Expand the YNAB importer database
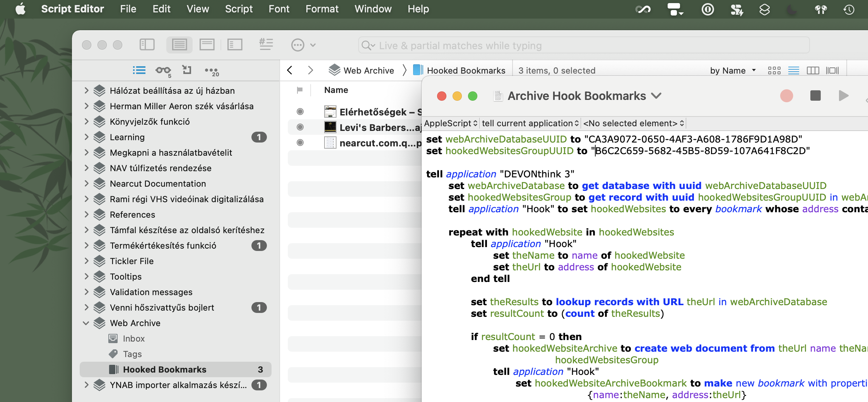The width and height of the screenshot is (868, 402). 86,385
